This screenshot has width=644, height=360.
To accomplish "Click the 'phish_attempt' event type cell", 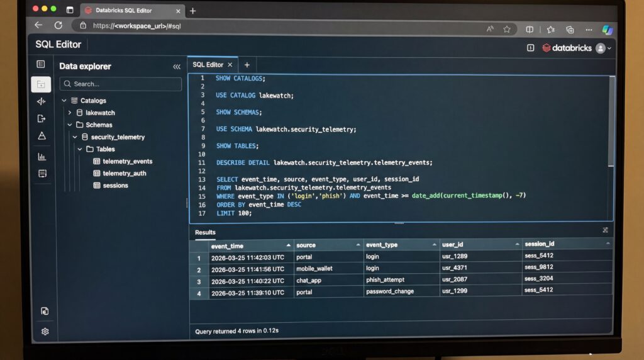I will tap(386, 279).
